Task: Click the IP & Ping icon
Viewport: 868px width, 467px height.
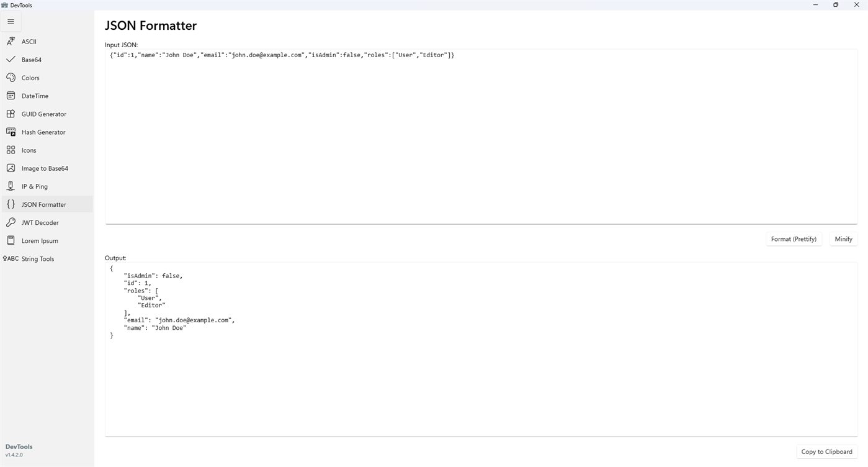Action: pyautogui.click(x=11, y=186)
